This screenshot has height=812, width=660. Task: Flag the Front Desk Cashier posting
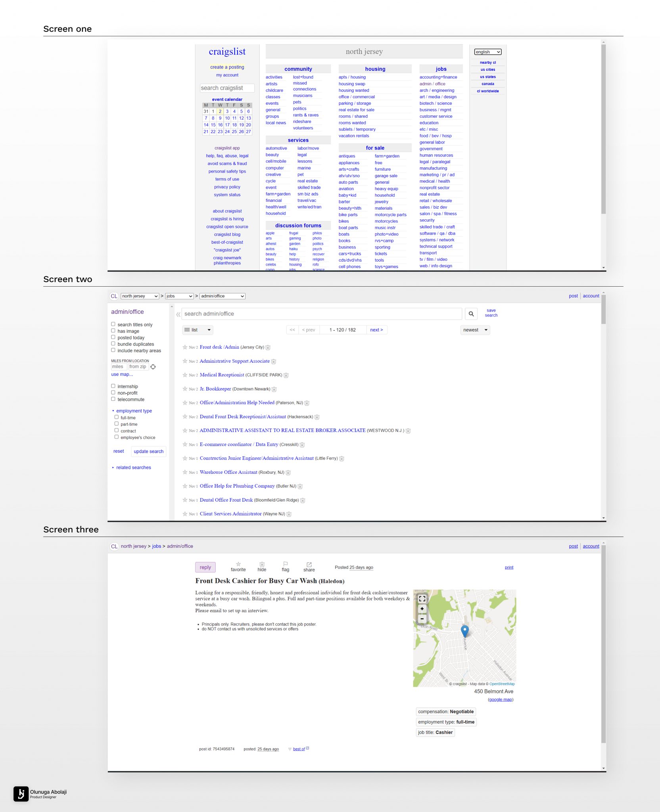(286, 567)
